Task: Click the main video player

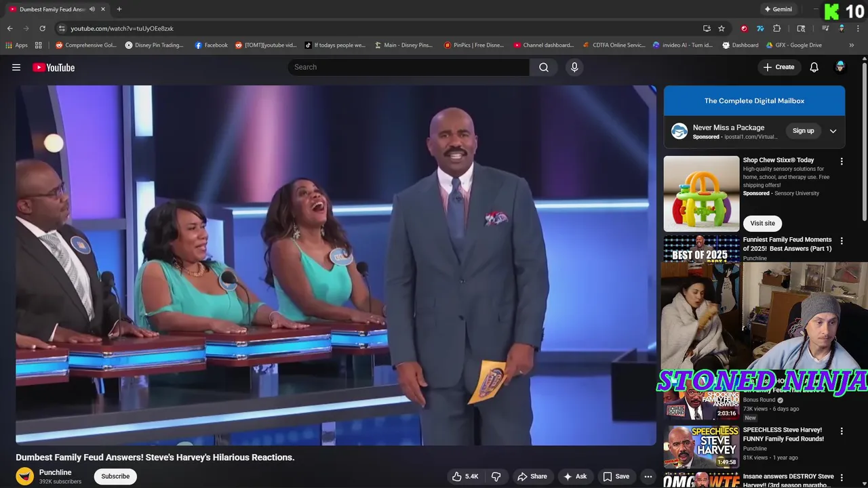Action: (336, 265)
